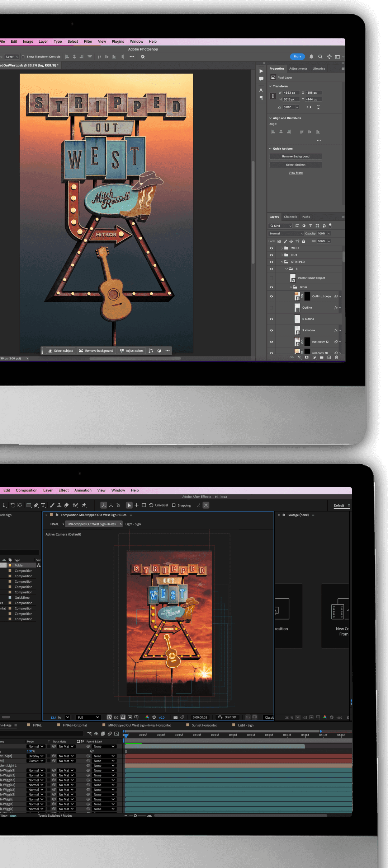This screenshot has width=388, height=868.
Task: Open After Effects Composition menu
Action: point(27,490)
